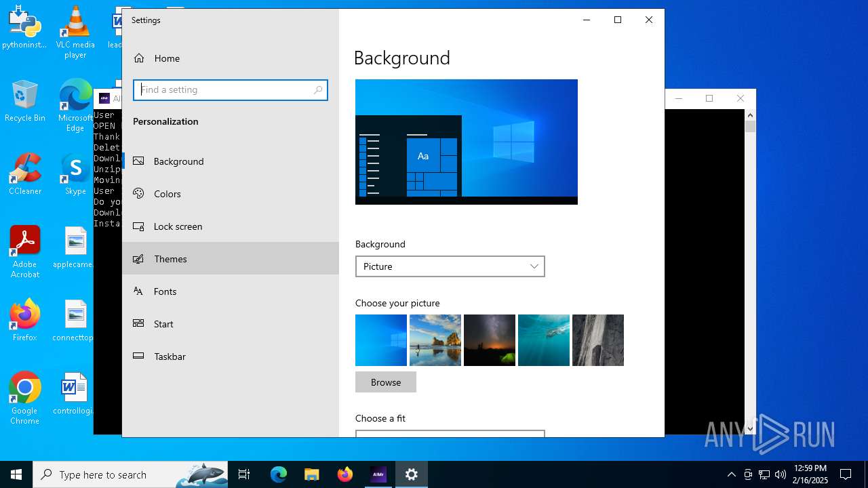Viewport: 868px width, 488px height.
Task: Open Lock screen settings
Action: tap(231, 226)
